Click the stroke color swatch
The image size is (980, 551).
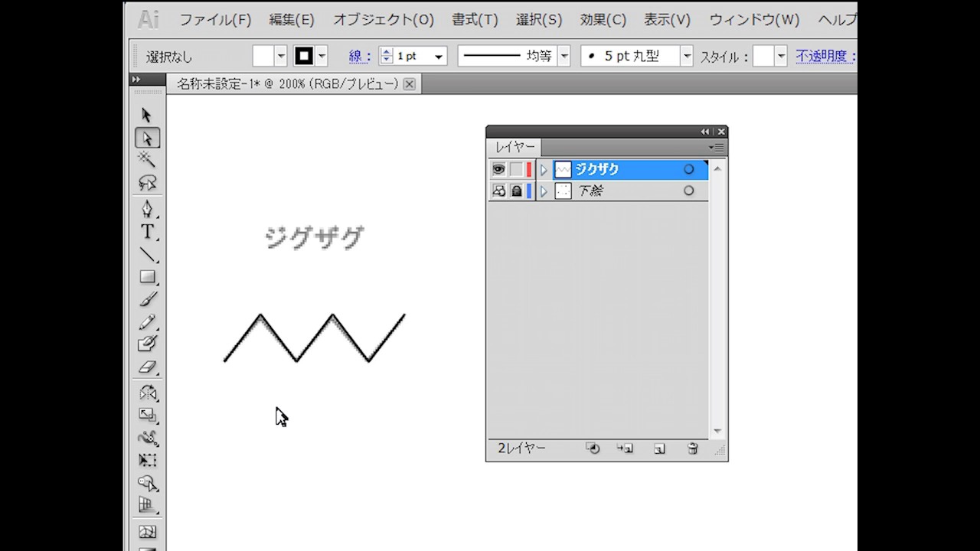pos(304,56)
